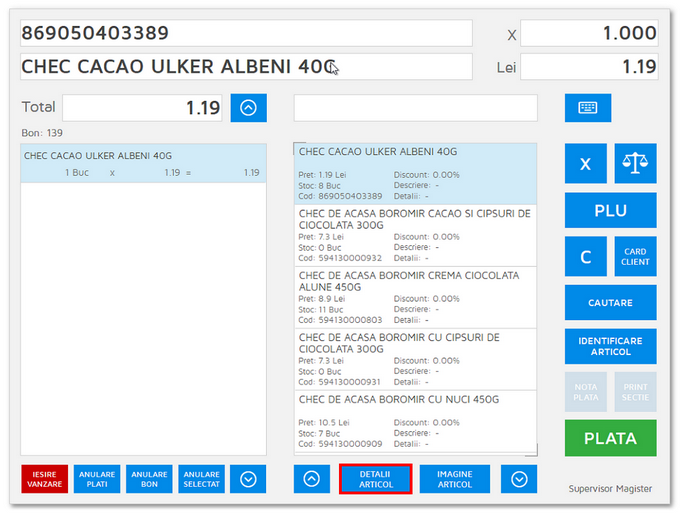Click code 594130000803 text
692x519 pixels.
tap(350, 320)
